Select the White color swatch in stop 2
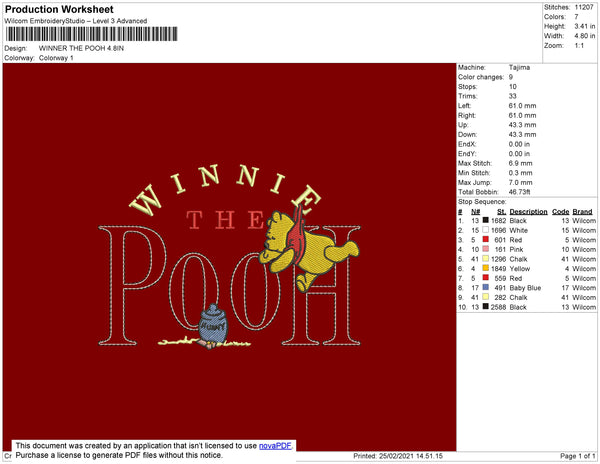The image size is (600, 464). coord(486,230)
